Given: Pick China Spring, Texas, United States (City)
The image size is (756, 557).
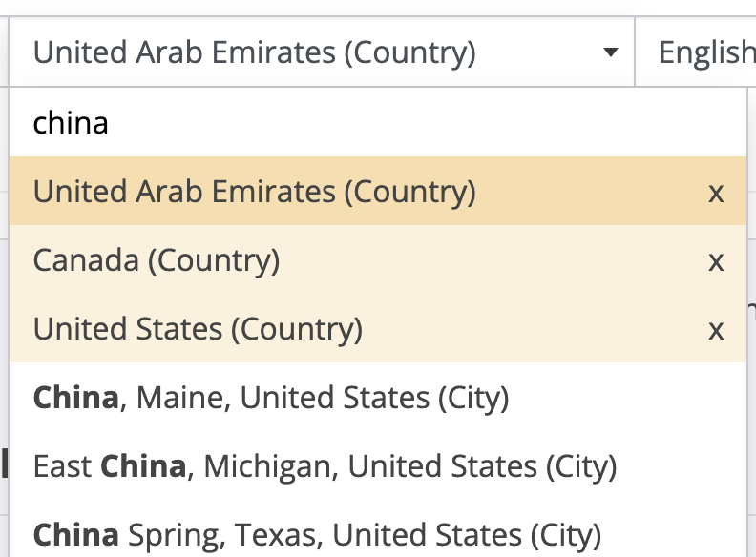Looking at the screenshot, I should pyautogui.click(x=317, y=534).
